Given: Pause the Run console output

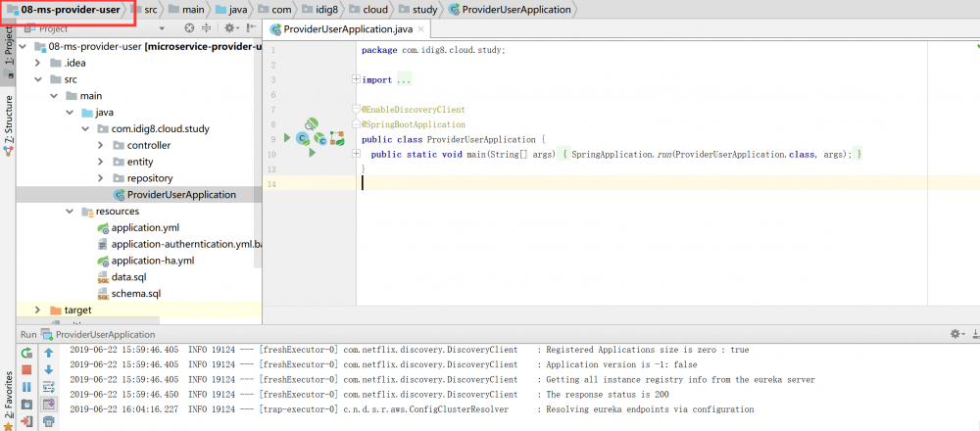Looking at the screenshot, I should click(26, 386).
